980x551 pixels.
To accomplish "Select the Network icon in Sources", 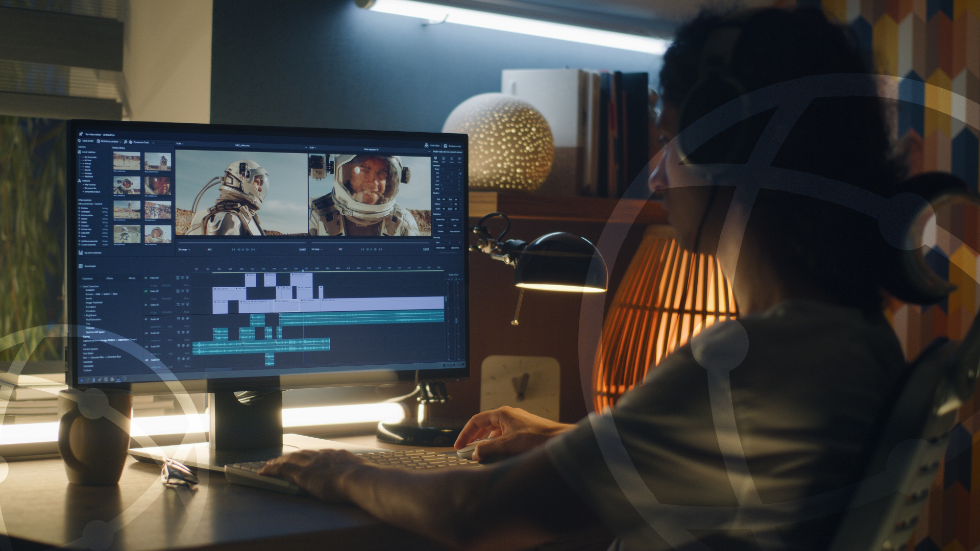I will click(x=79, y=181).
